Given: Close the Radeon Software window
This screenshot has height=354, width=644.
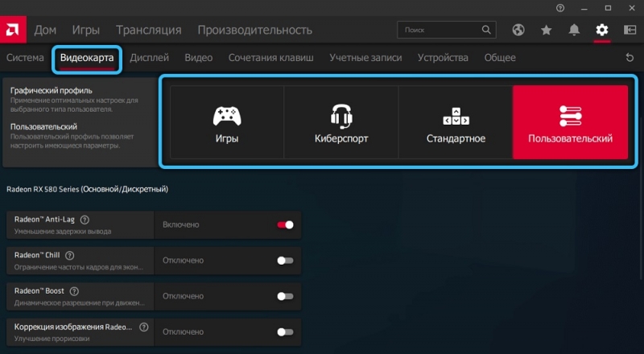Looking at the screenshot, I should (x=632, y=8).
